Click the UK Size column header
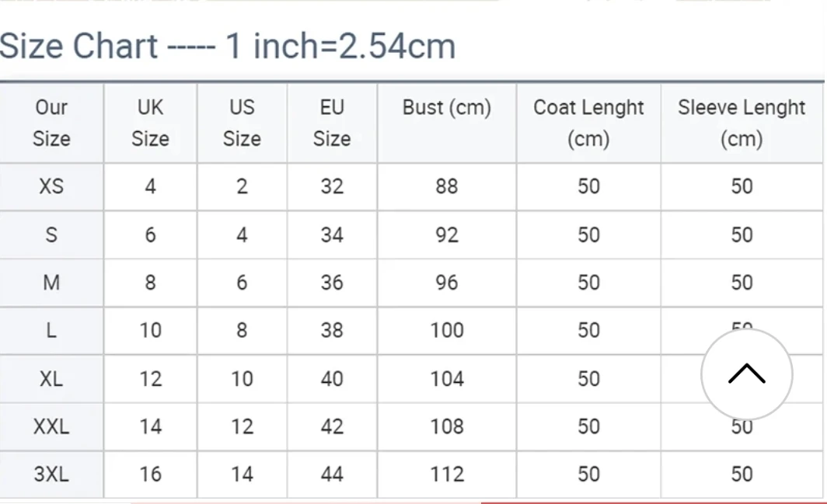 click(150, 123)
